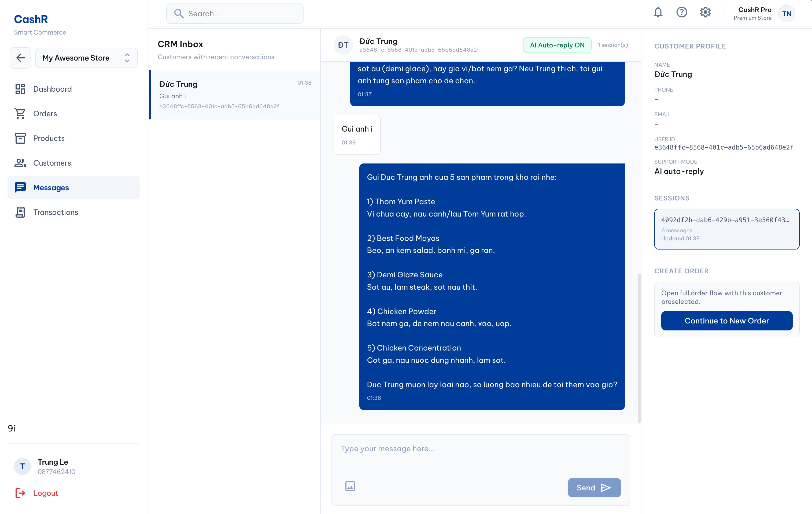
Task: Open settings gear icon in header
Action: [705, 13]
